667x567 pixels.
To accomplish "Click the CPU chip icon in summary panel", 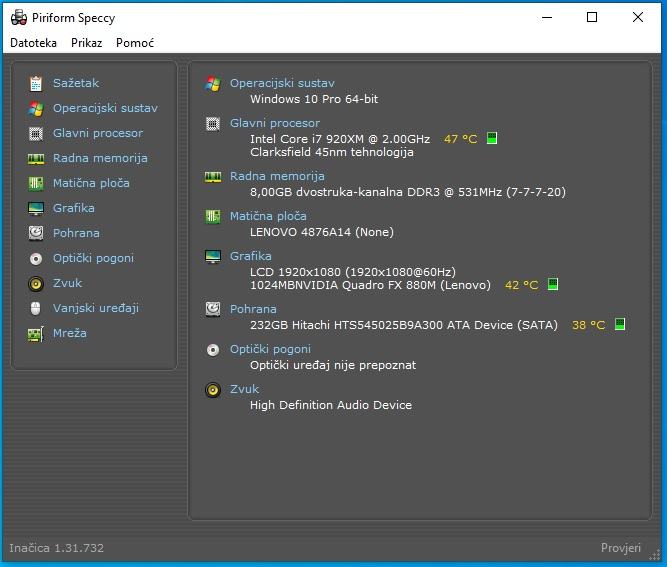I will point(213,124).
